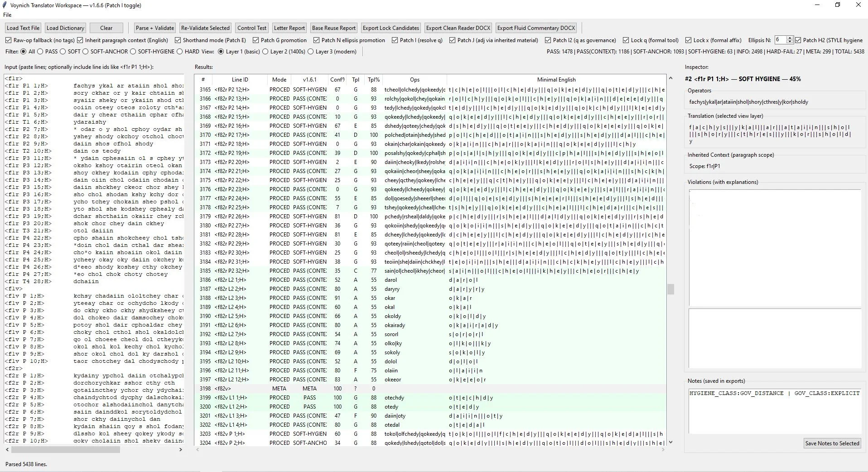868x472 pixels.
Task: Select the SOFT-HYGIENE filter
Action: (134, 52)
